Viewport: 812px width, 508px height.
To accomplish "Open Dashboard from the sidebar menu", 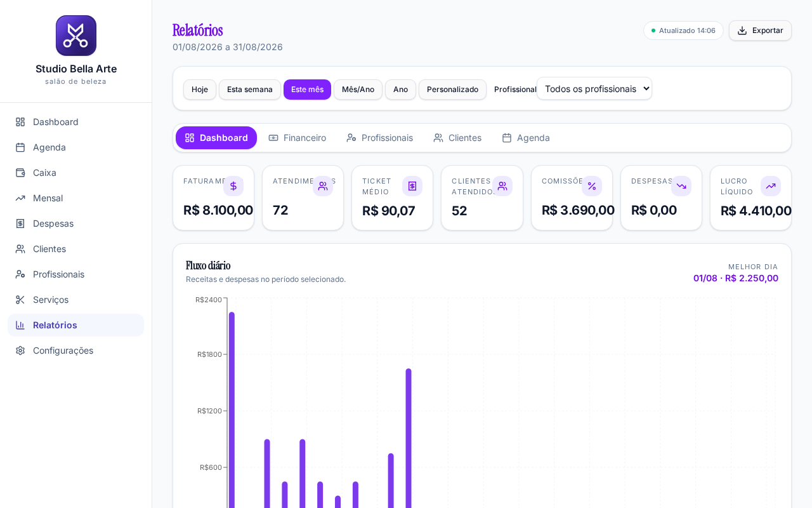I will [76, 122].
